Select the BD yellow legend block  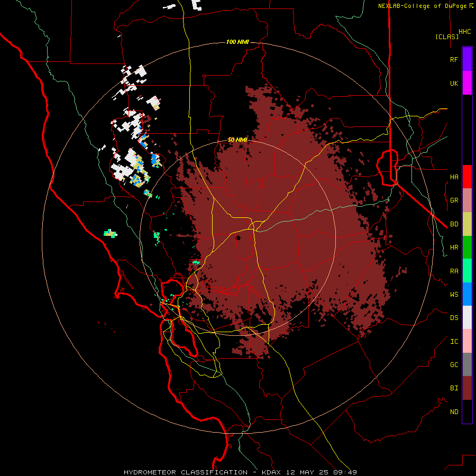467,224
